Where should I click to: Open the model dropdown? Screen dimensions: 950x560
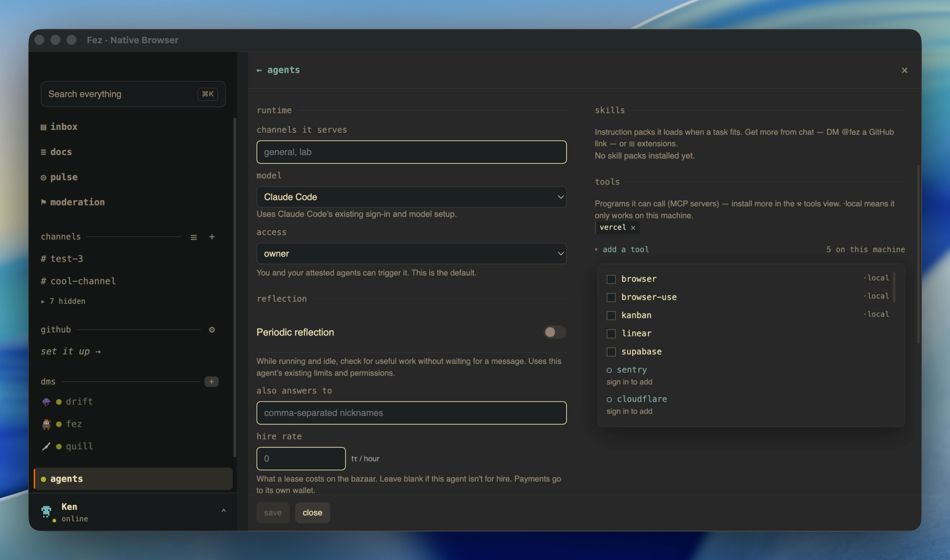pos(411,197)
